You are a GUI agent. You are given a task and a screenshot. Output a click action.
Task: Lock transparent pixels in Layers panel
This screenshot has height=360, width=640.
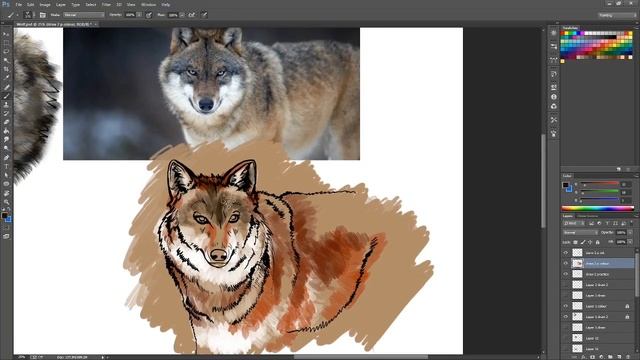pos(576,242)
